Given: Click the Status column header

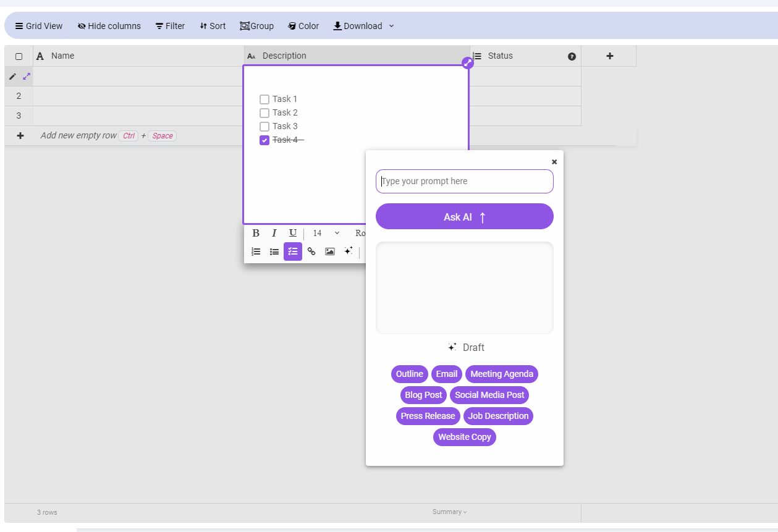Looking at the screenshot, I should 525,56.
